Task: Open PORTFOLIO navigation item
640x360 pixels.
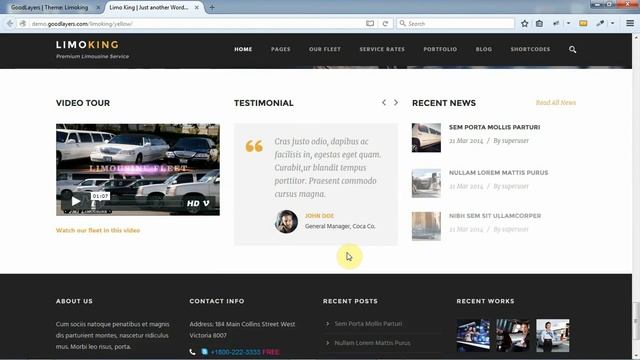Action: (440, 49)
